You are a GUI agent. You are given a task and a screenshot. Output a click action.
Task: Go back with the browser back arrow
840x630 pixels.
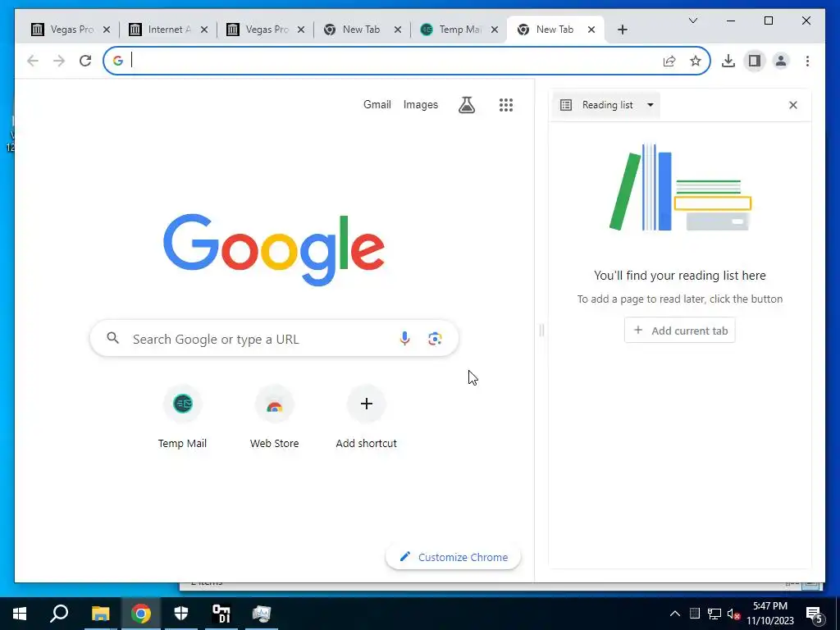click(x=33, y=61)
